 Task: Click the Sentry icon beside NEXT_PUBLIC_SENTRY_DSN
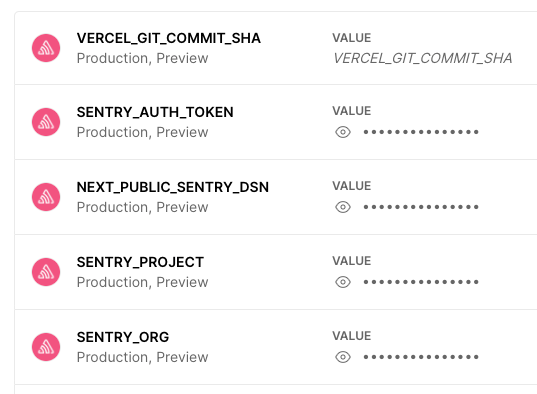click(46, 197)
